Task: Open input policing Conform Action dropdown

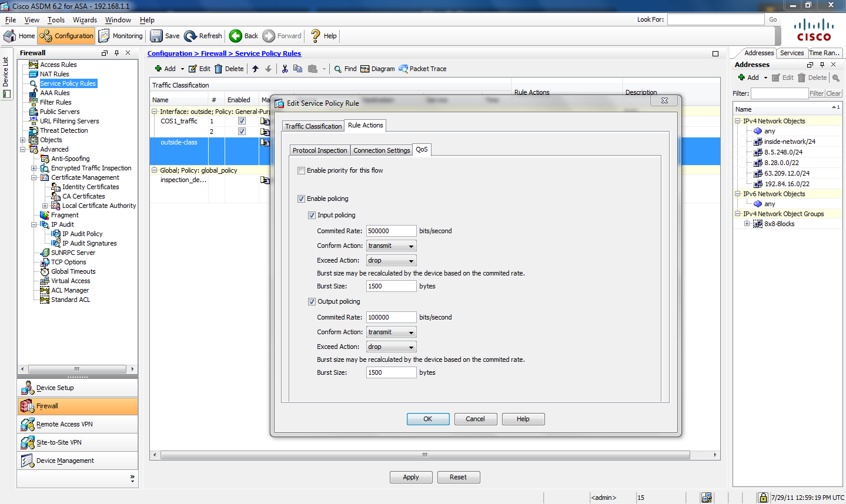Action: (392, 246)
